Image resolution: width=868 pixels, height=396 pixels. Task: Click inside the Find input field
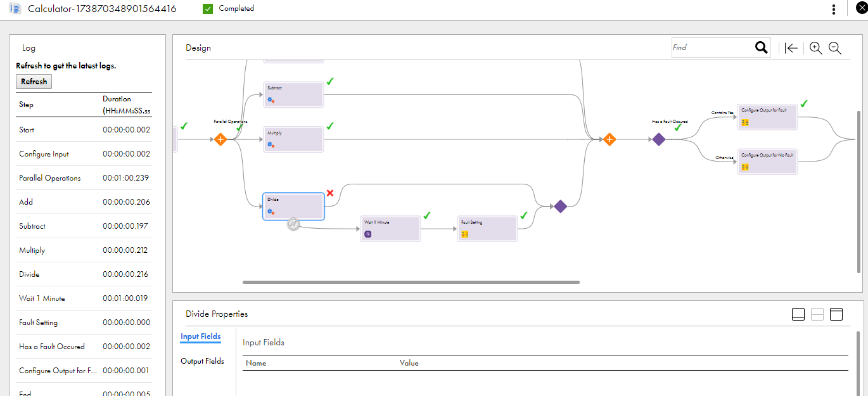click(x=703, y=47)
